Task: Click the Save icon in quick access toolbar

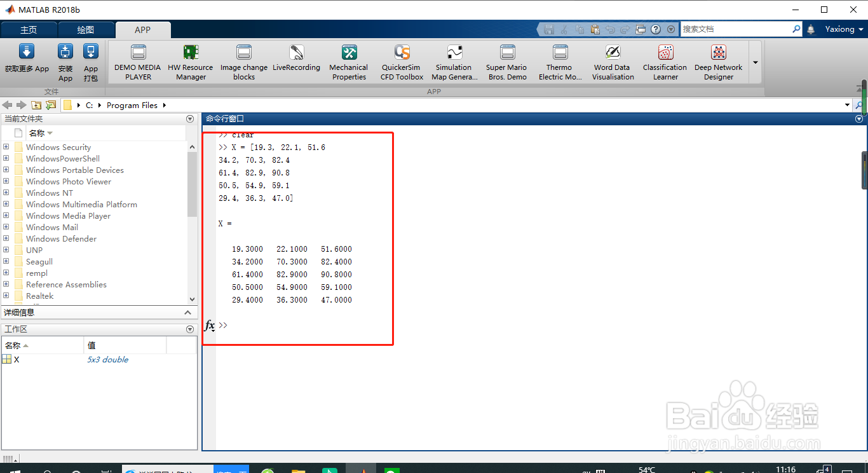Action: 549,29
